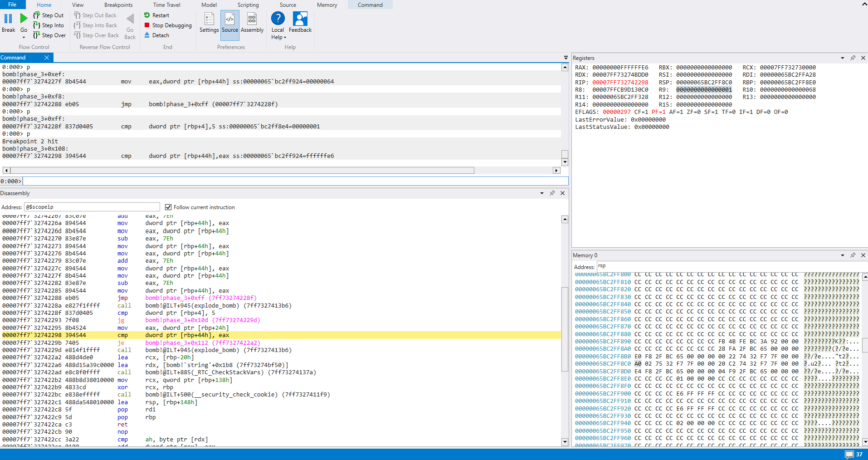Open the Memory 0 panel dropdown arrow

pyautogui.click(x=842, y=255)
